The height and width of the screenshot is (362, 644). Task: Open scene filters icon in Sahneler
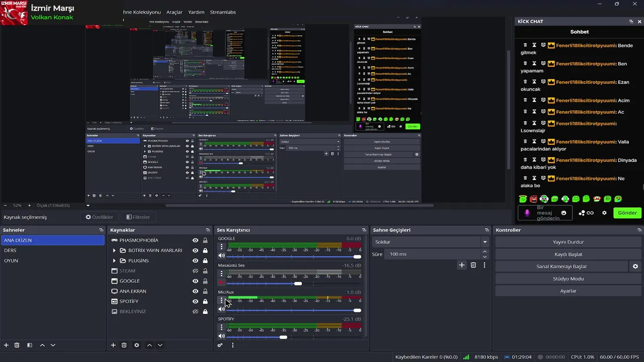click(30, 345)
